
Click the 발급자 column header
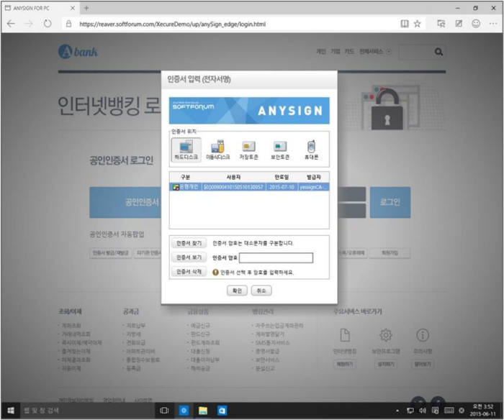coord(313,177)
